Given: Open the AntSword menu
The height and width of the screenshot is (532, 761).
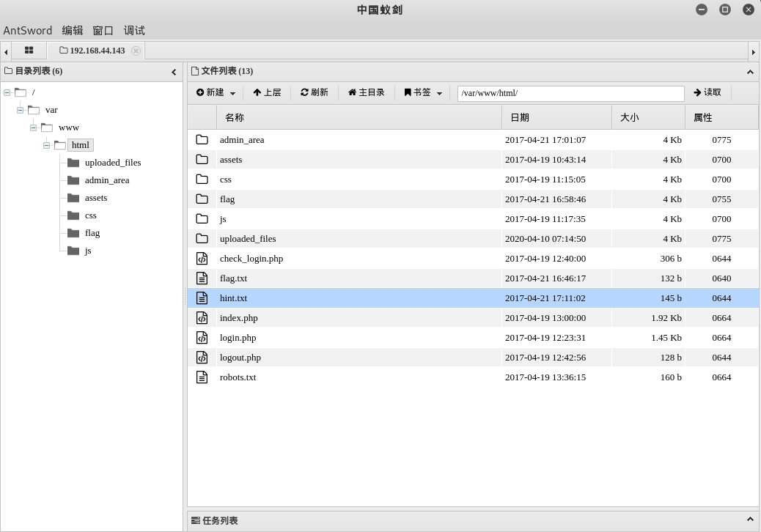Looking at the screenshot, I should pos(28,31).
